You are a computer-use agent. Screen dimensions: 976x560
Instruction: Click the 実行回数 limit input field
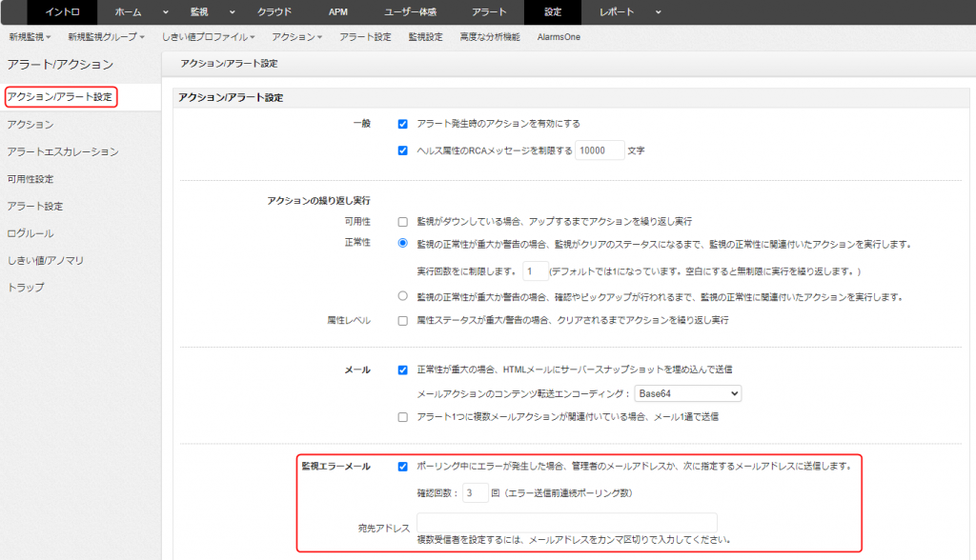536,271
